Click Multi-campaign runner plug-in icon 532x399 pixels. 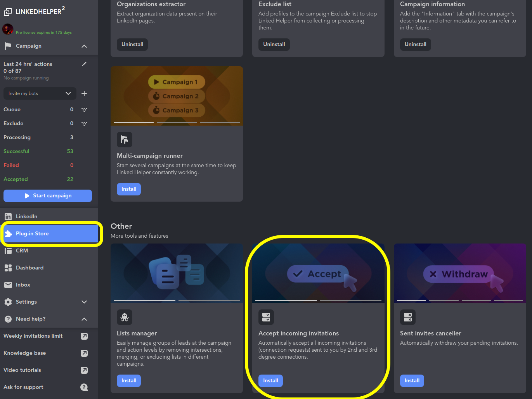click(125, 140)
